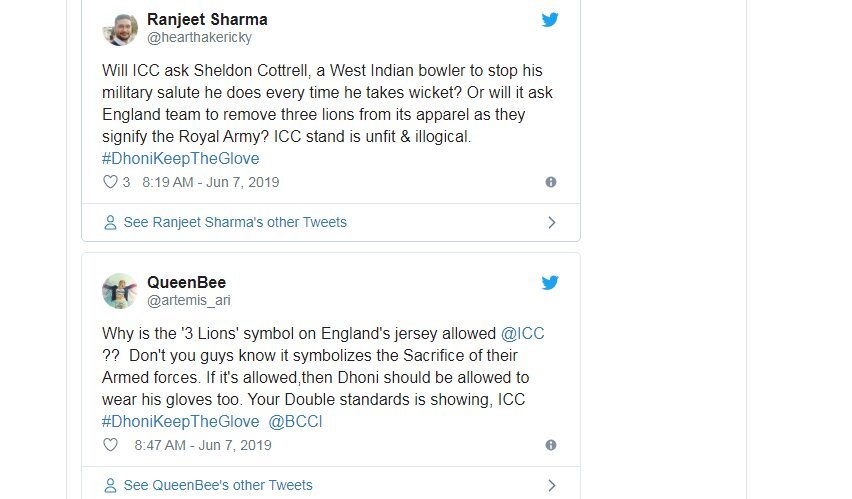Open the 8:19 AM - Jun 7, 2019 timestamp

pos(211,182)
